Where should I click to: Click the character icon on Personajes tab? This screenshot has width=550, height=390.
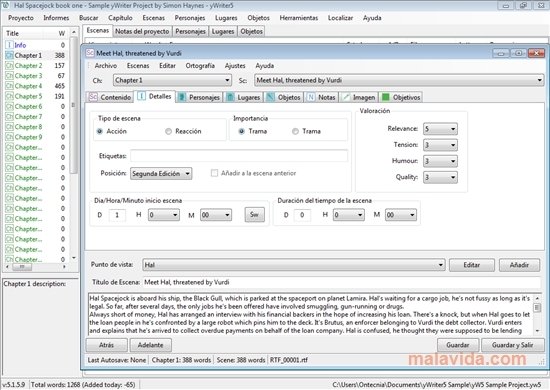click(x=182, y=97)
